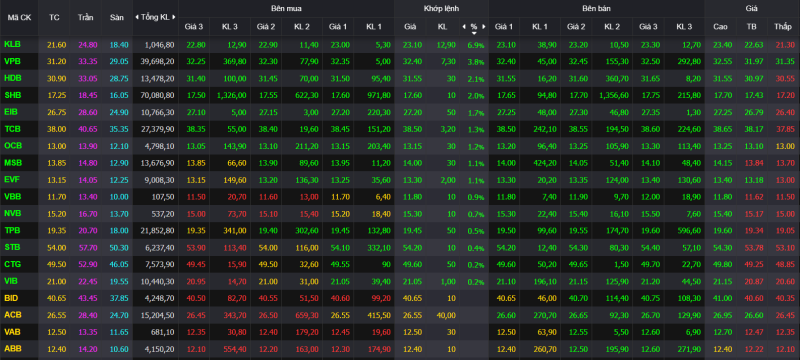Select the VIB ticker

pyautogui.click(x=11, y=281)
